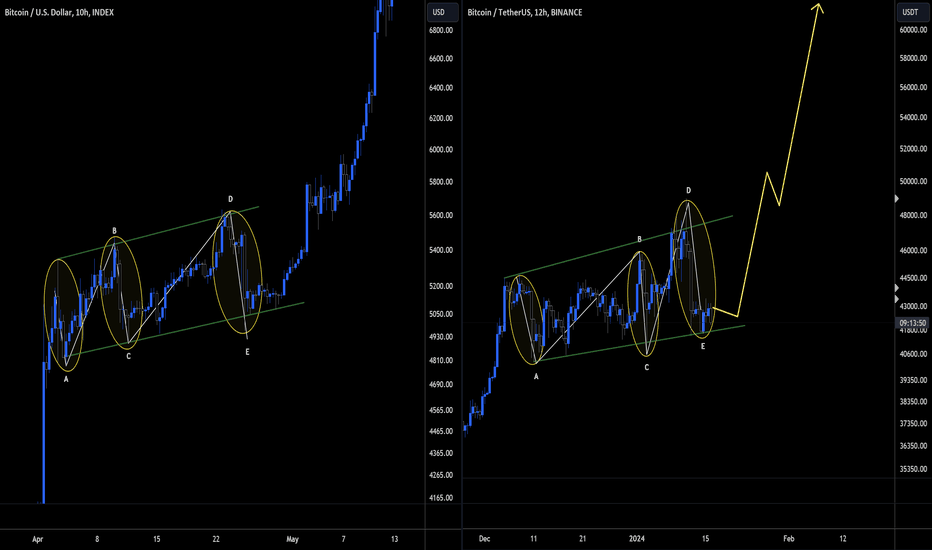932x550 pixels.
Task: Click the 40600.00 price label on right chart
Action: [914, 354]
